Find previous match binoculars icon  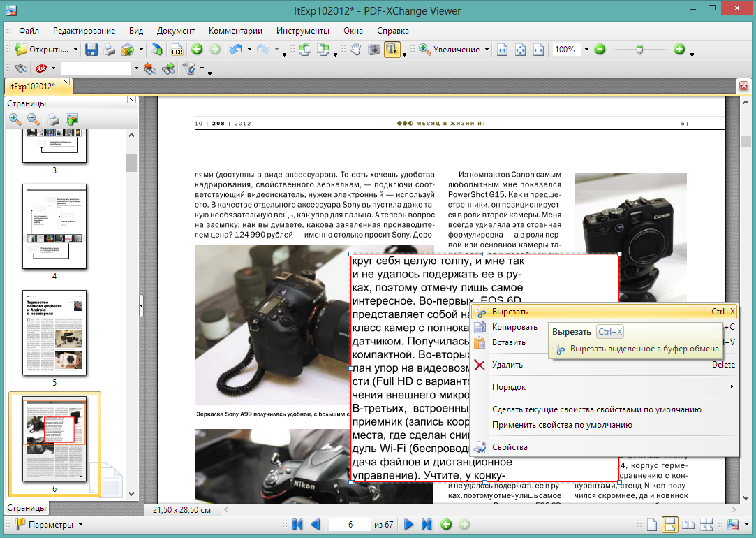point(150,68)
